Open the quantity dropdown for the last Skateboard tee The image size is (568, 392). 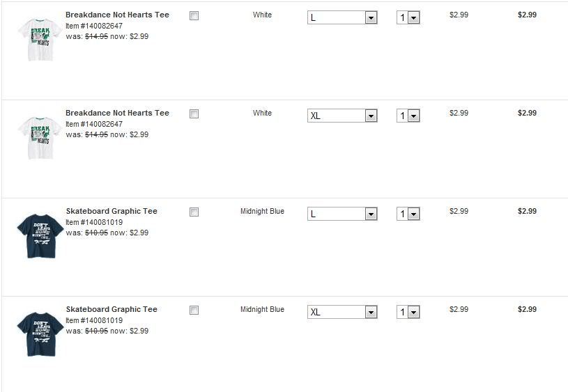click(x=408, y=312)
